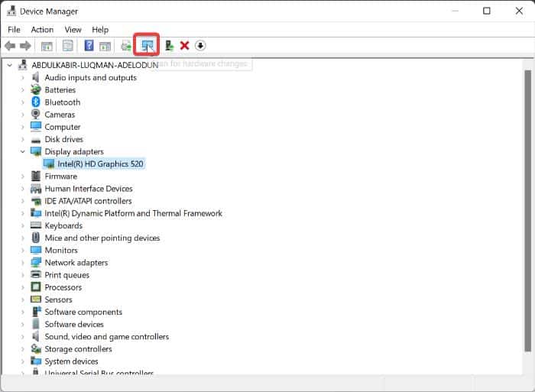
Task: Click the Network adapters icon
Action: coord(36,262)
